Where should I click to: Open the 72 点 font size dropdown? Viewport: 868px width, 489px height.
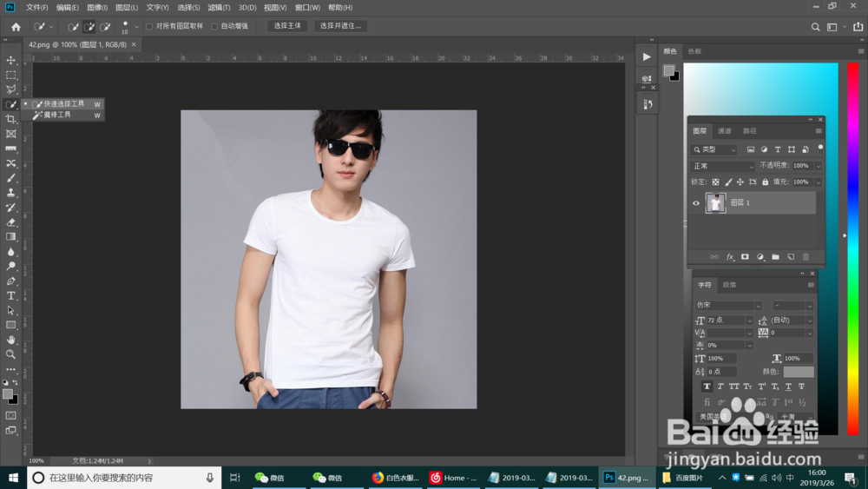[x=749, y=320]
